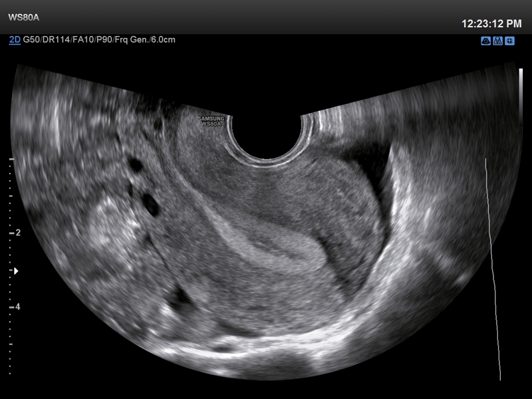This screenshot has height=399, width=532.
Task: Click the 12:23:12 PM clock display
Action: 491,23
